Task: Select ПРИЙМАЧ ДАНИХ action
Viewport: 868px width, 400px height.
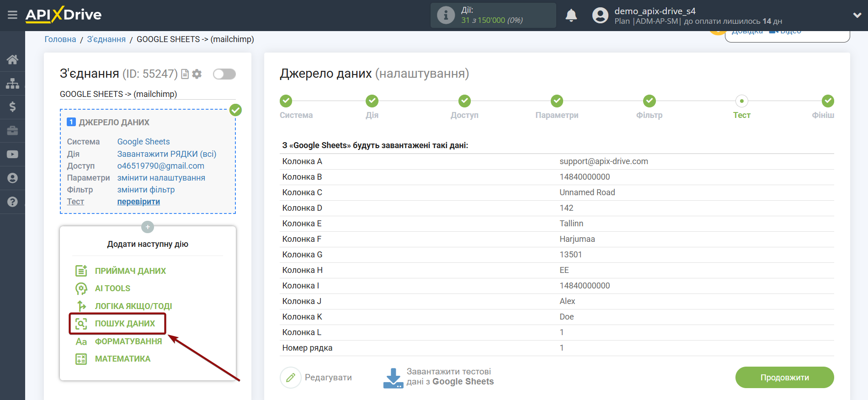Action: [130, 271]
